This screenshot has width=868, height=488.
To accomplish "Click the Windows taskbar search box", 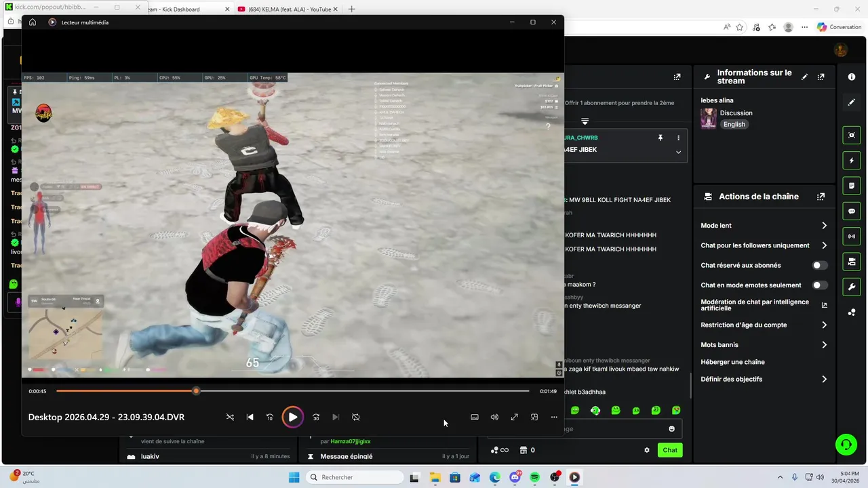I will click(355, 477).
